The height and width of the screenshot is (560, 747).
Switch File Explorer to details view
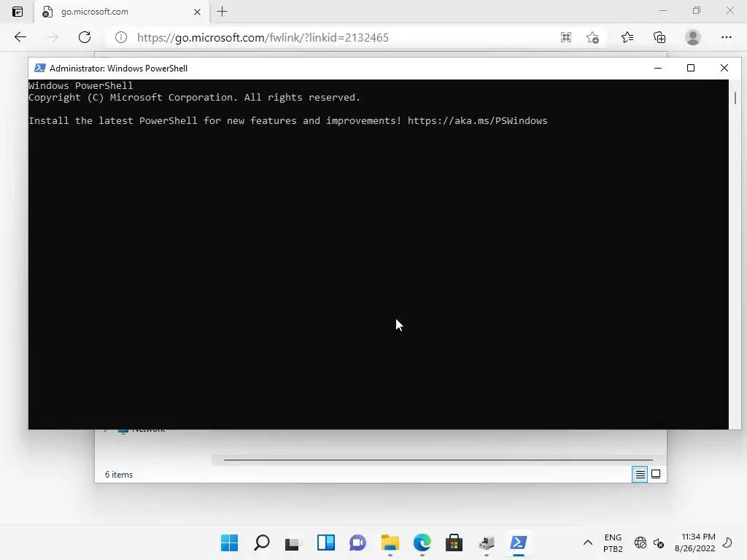coord(640,474)
